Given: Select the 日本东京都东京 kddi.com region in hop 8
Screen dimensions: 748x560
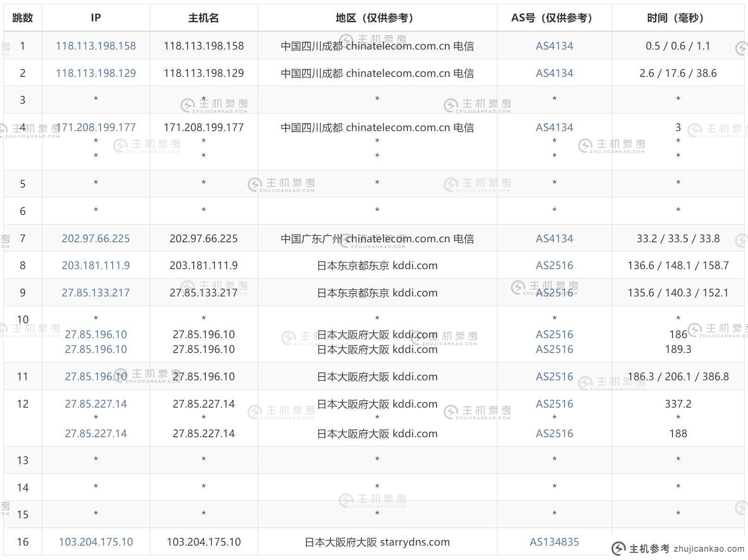Looking at the screenshot, I should 377,265.
